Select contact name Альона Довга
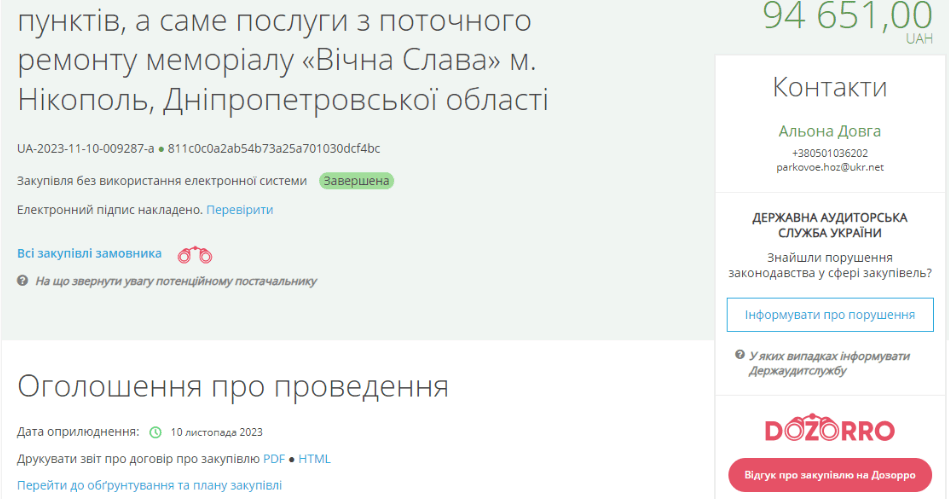 (x=830, y=131)
